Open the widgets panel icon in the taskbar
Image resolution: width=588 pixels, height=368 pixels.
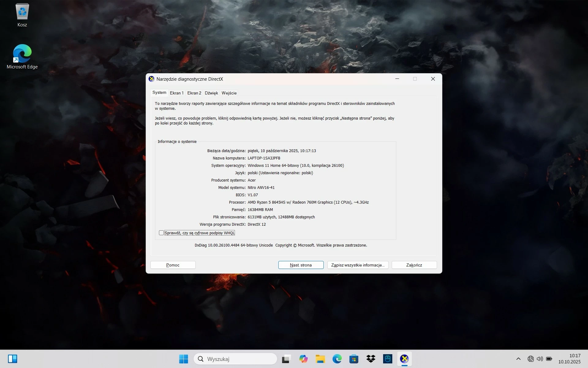click(13, 359)
